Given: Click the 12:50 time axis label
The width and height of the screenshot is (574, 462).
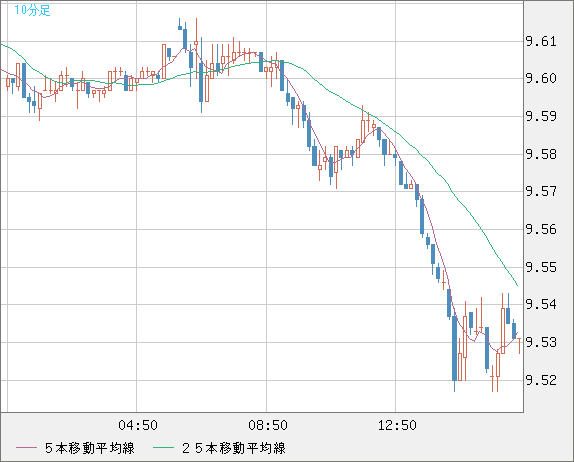Looking at the screenshot, I should 397,425.
